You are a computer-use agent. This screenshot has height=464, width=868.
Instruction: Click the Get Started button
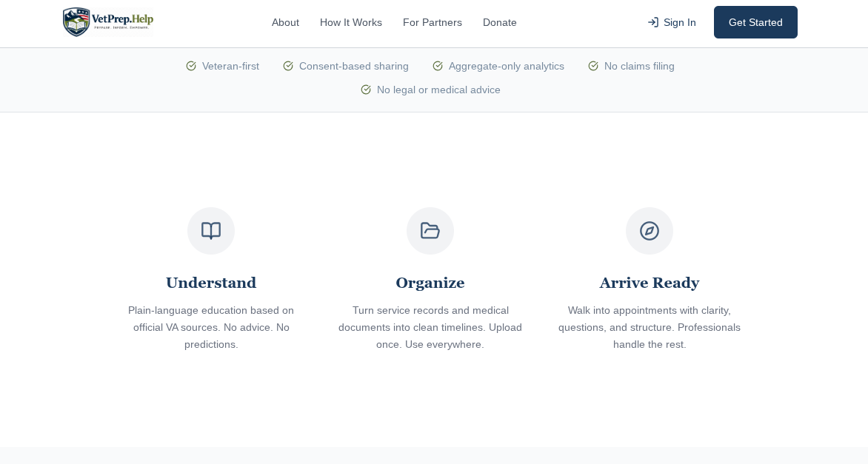click(755, 22)
